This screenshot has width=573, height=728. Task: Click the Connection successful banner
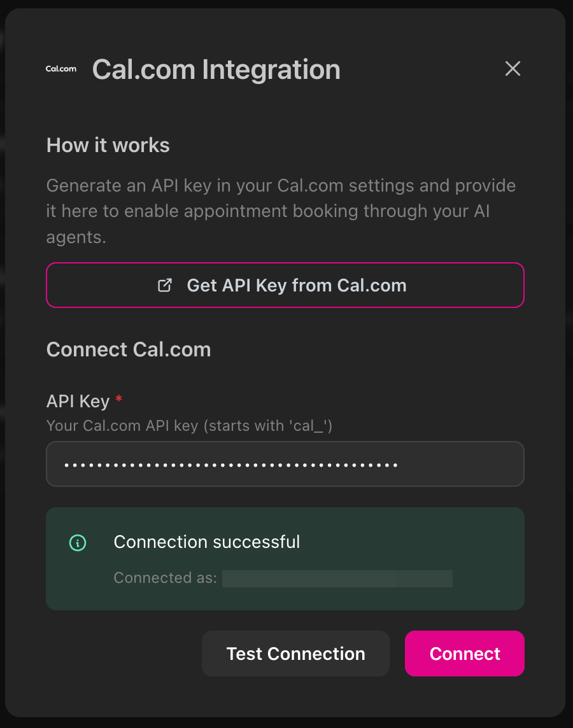(285, 558)
